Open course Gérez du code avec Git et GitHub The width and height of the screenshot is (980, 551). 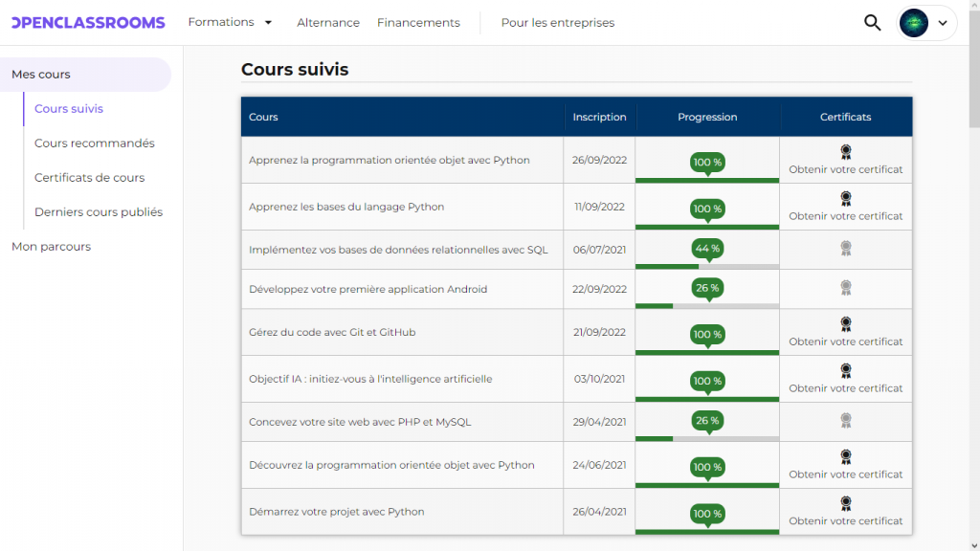(332, 332)
